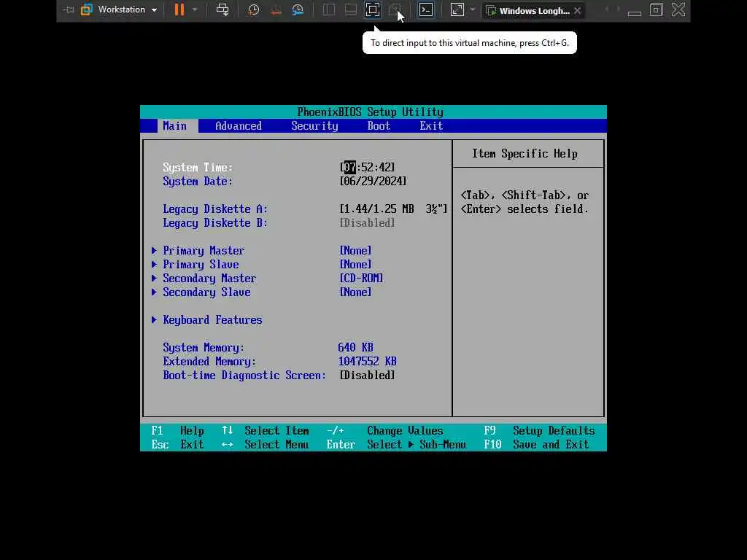Image resolution: width=747 pixels, height=560 pixels.
Task: Select Legacy Diskette B Disabled value
Action: pyautogui.click(x=367, y=222)
